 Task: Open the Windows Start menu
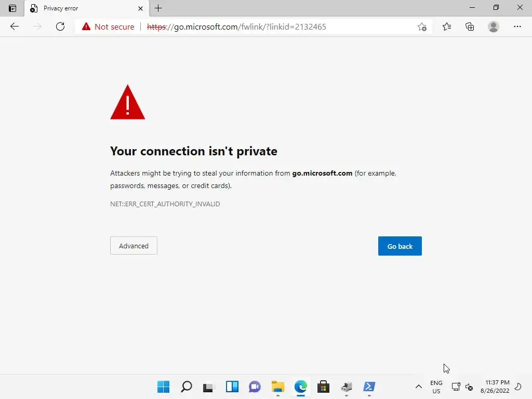(x=163, y=387)
